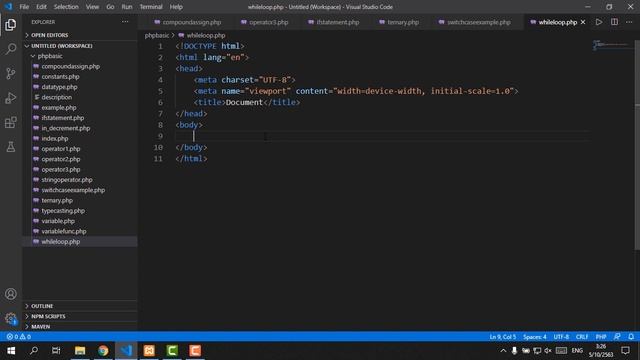Click phpbasic in the breadcrumb
The width and height of the screenshot is (640, 360).
(x=157, y=36)
